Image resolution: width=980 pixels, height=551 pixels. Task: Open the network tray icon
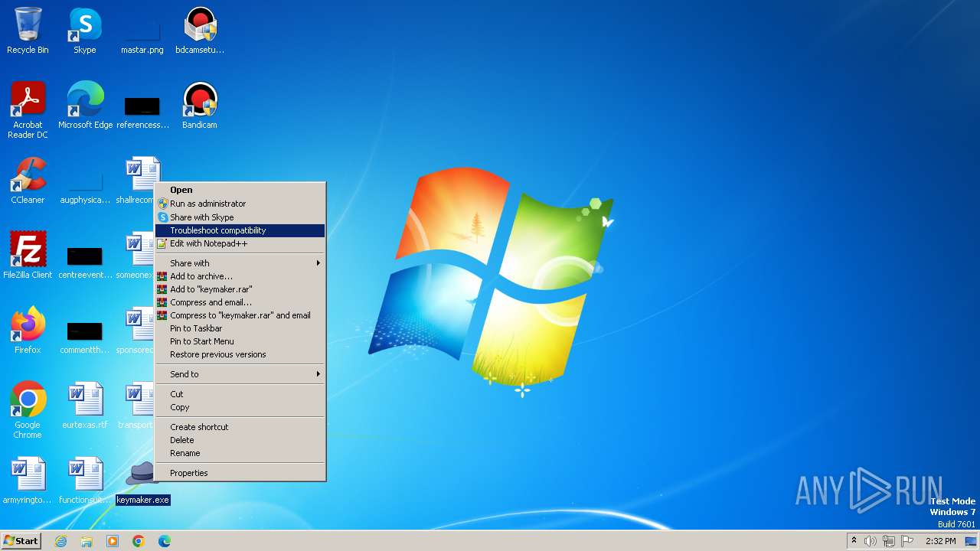(889, 541)
